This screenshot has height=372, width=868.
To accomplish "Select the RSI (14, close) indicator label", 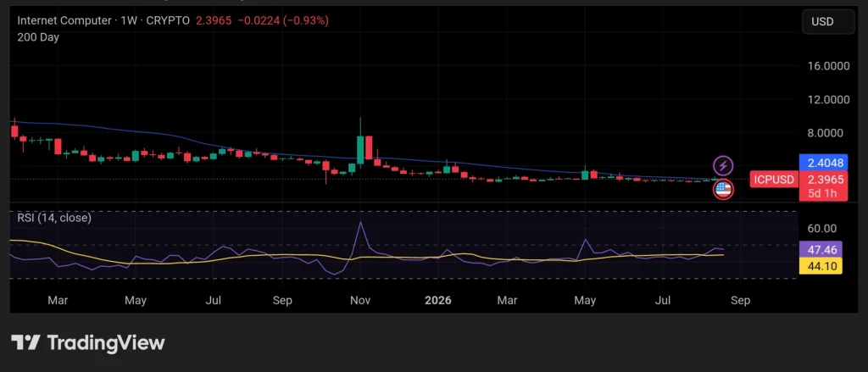I will (54, 218).
